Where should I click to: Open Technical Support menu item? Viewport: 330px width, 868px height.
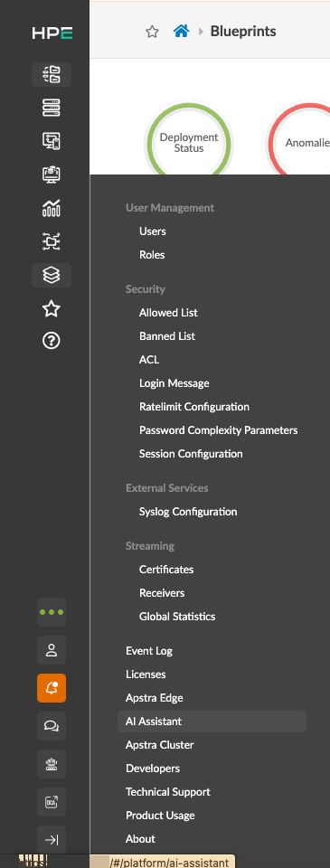coord(168,792)
